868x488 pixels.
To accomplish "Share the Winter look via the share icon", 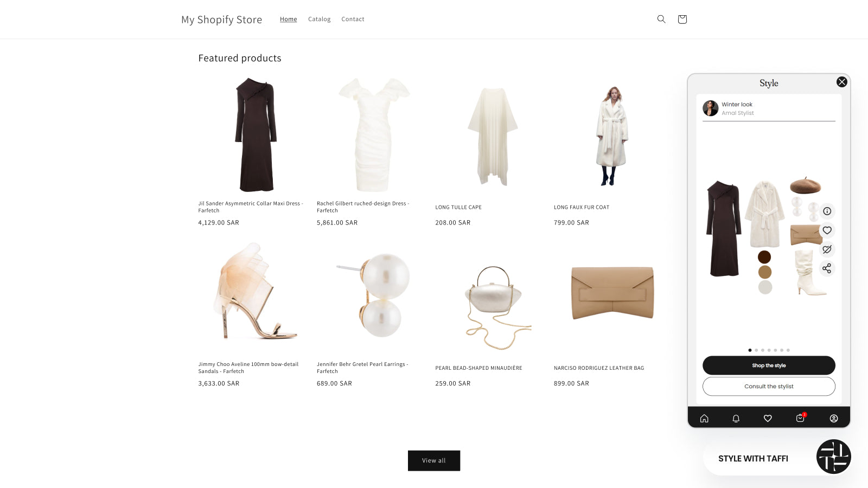I will 827,268.
